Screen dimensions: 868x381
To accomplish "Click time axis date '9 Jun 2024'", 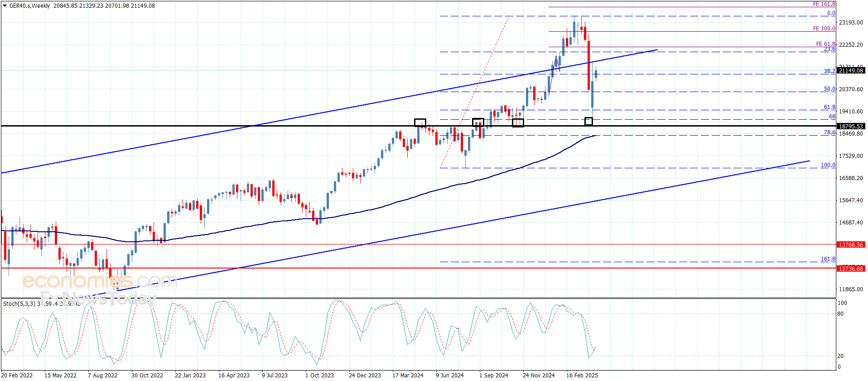I will 450,375.
